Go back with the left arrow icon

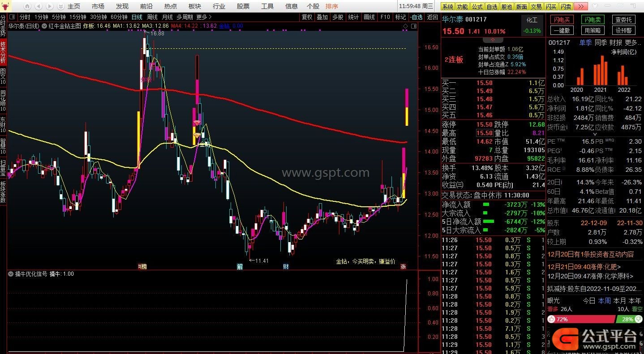tap(39, 6)
